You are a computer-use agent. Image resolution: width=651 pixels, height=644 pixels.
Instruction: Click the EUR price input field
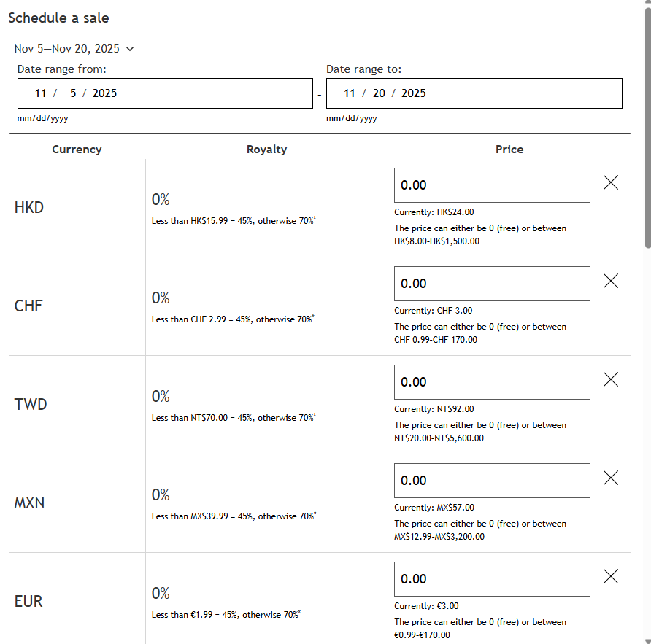(x=492, y=579)
